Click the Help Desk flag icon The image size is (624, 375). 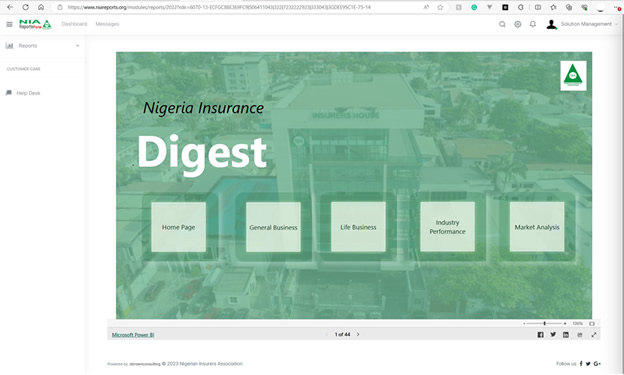pyautogui.click(x=9, y=93)
